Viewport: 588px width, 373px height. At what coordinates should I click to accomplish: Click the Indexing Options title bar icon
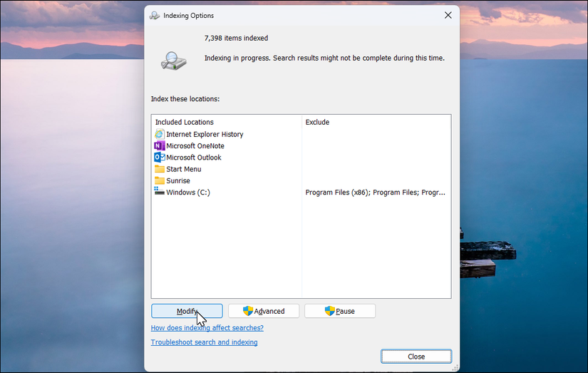pyautogui.click(x=155, y=16)
